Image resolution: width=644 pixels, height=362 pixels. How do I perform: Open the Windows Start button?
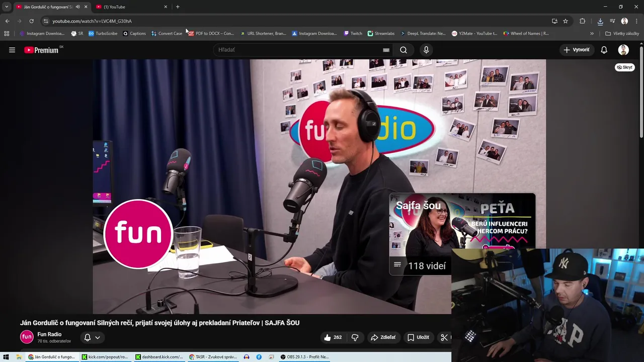tap(6, 357)
